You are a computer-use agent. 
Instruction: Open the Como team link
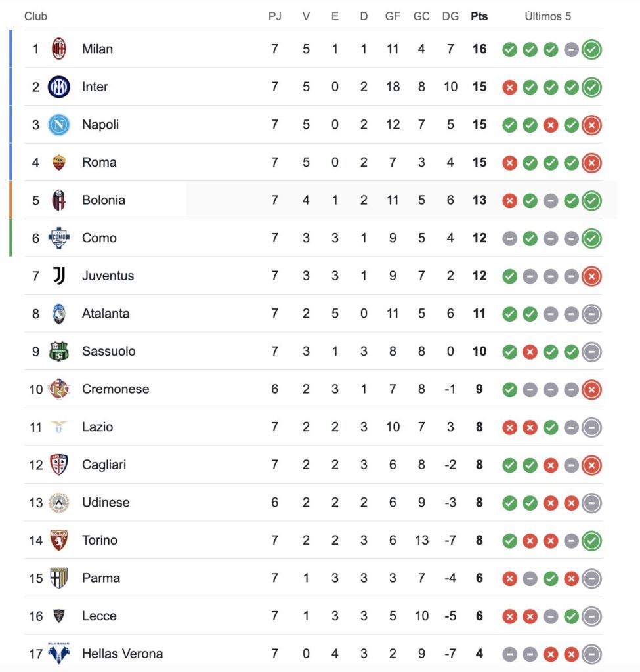[99, 238]
